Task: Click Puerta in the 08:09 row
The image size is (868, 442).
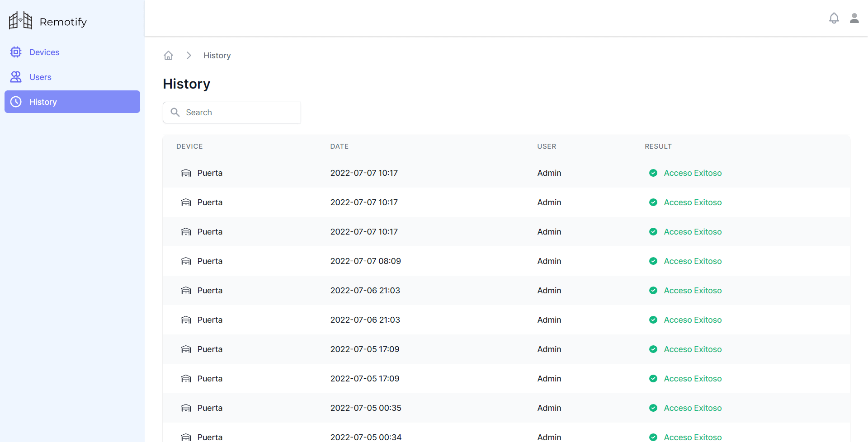Action: coord(210,261)
